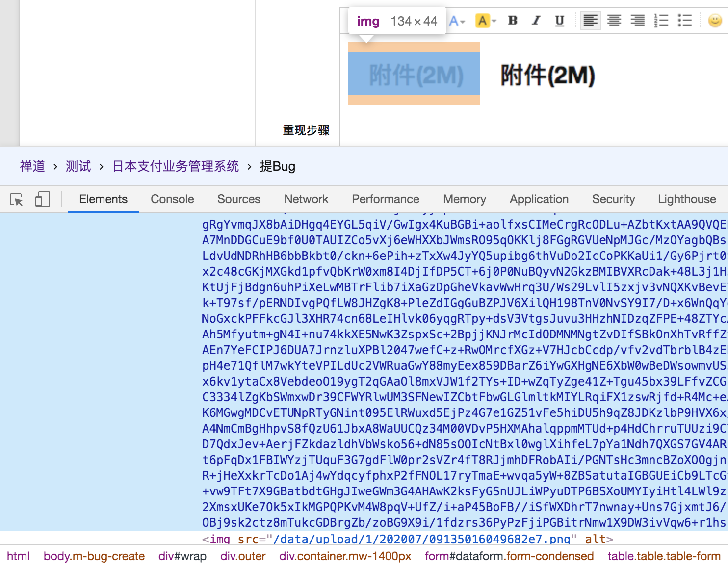Viewport: 728px width, 567px height.
Task: Click the base64 line starting with 2XmsxUKe7Ok5xIkMGPQ
Action: click(x=465, y=507)
